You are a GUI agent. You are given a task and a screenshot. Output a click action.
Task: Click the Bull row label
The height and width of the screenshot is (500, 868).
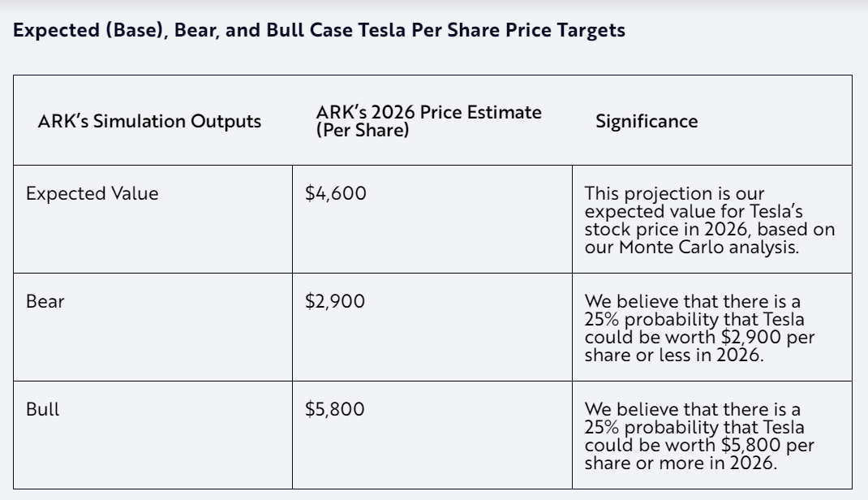point(43,409)
